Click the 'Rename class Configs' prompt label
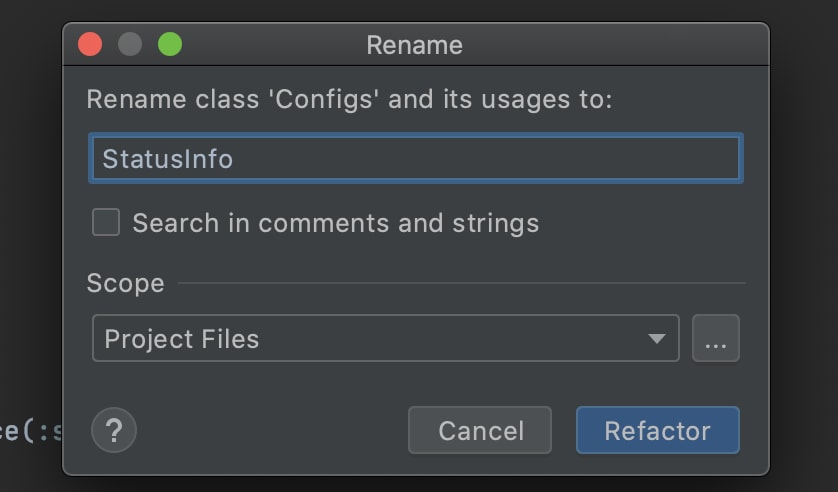 [350, 99]
